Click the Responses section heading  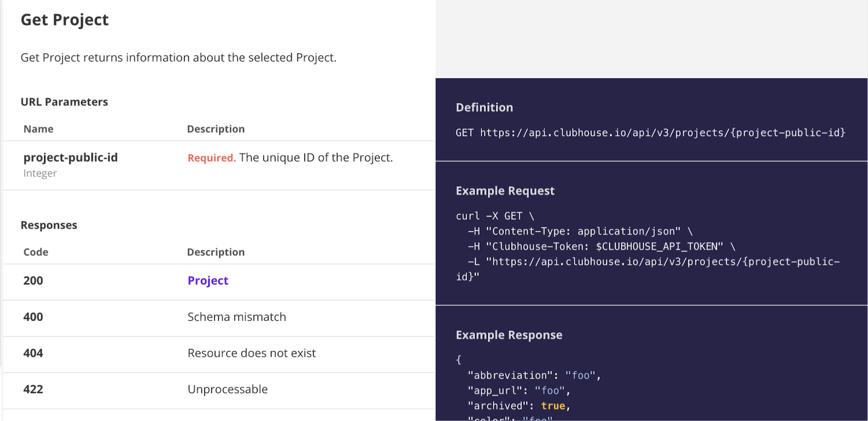click(x=49, y=225)
